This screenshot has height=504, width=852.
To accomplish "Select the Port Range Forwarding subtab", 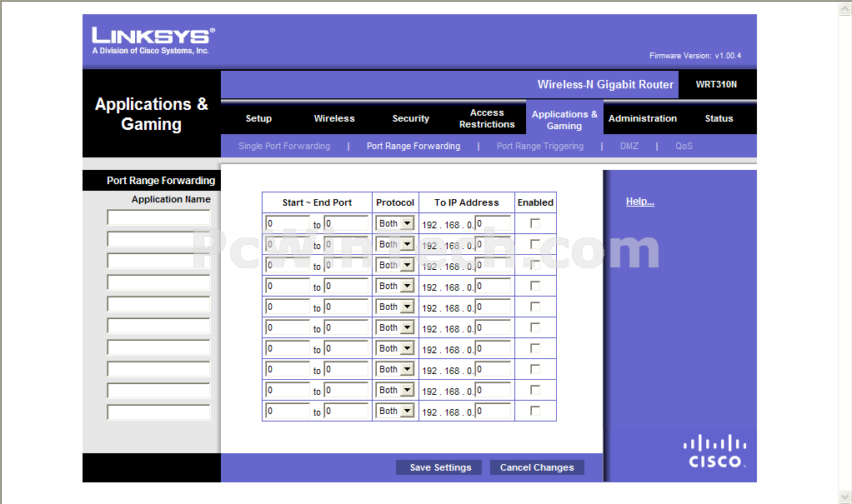I will 413,146.
